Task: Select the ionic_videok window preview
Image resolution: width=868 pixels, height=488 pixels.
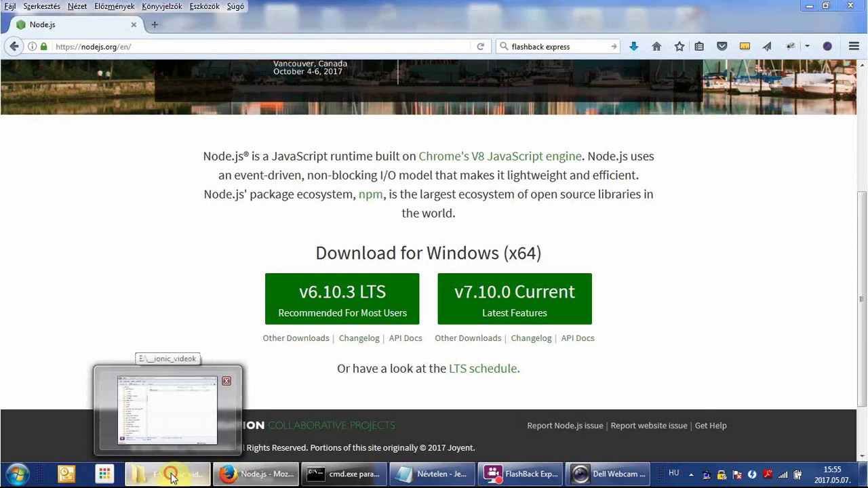Action: coord(167,410)
